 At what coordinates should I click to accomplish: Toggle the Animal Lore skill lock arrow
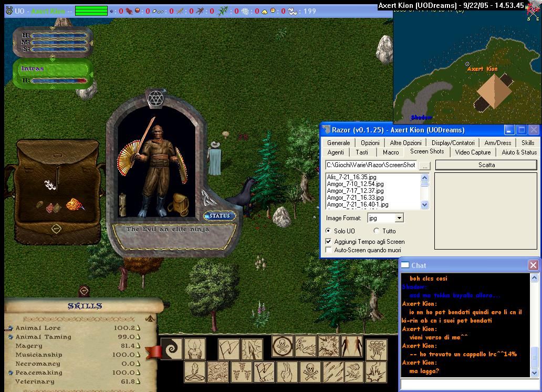click(138, 327)
